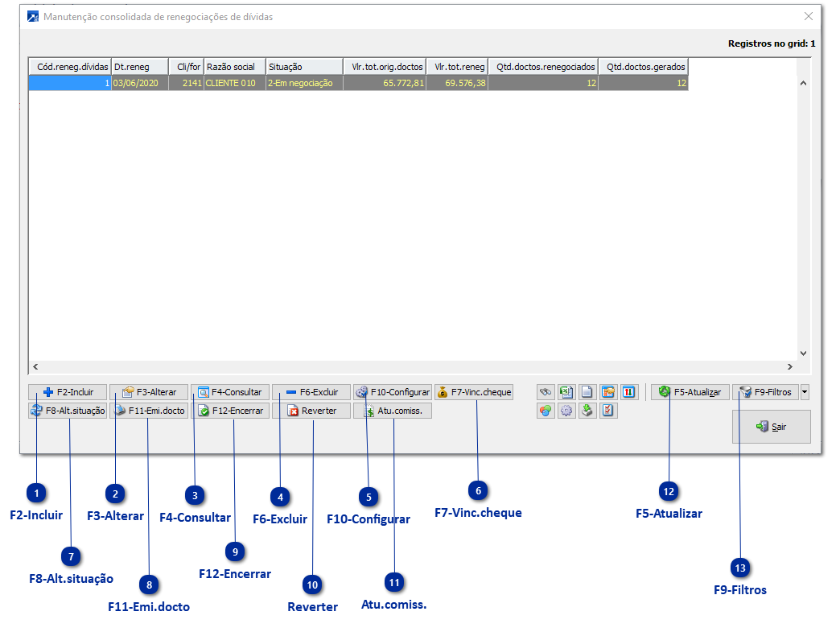Export grid to Excel icon
This screenshot has width=840, height=628.
click(566, 392)
